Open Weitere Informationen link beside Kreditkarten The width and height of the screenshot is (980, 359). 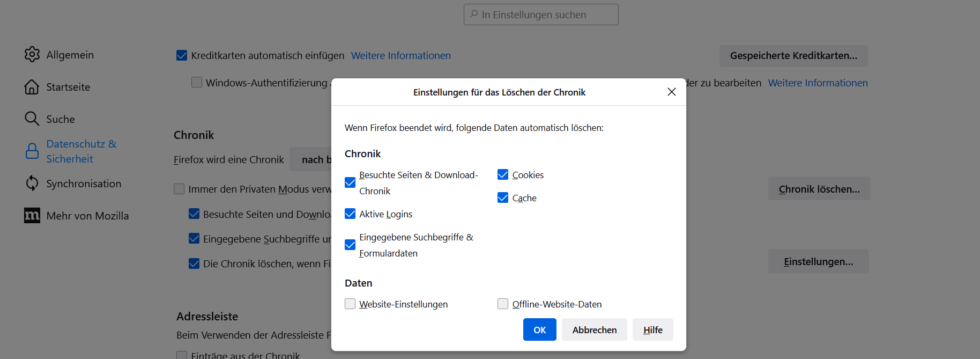(x=400, y=56)
